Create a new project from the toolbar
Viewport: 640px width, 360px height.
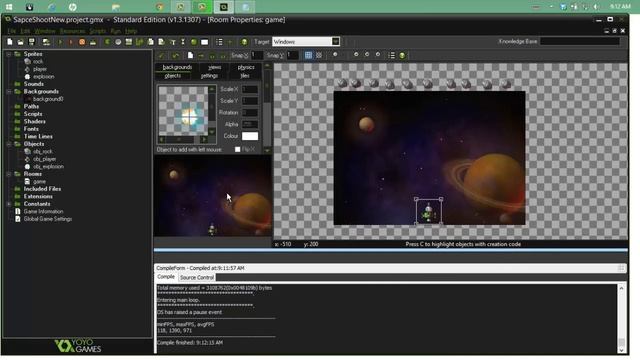9,42
